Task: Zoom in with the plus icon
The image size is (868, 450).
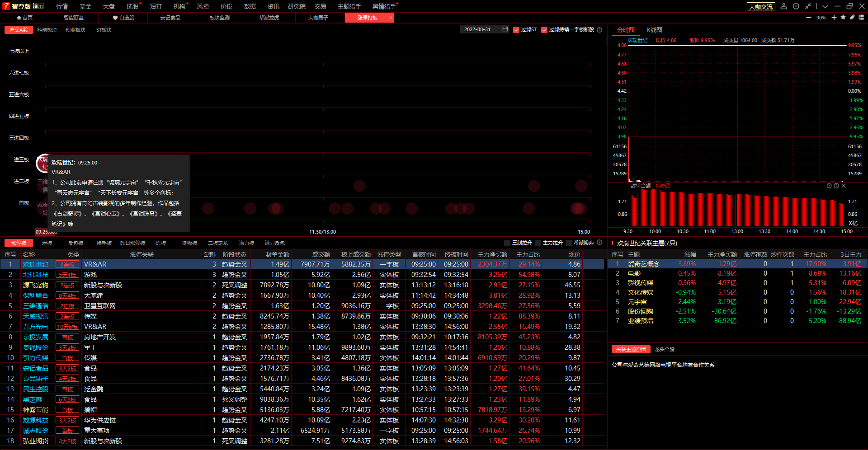Action: point(834,18)
